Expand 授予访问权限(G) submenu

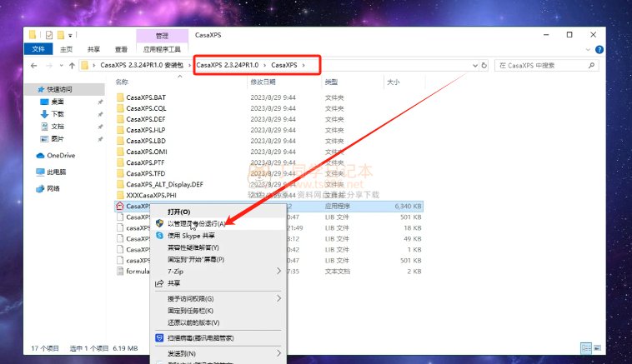pyautogui.click(x=218, y=299)
